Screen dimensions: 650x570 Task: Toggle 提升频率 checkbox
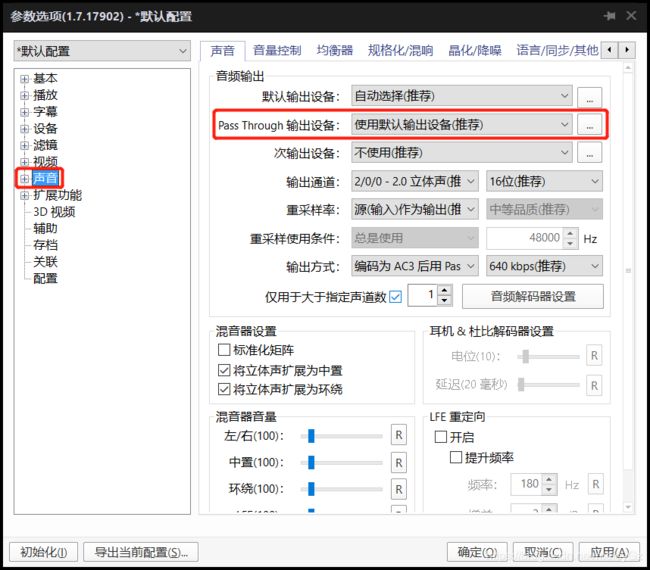456,457
